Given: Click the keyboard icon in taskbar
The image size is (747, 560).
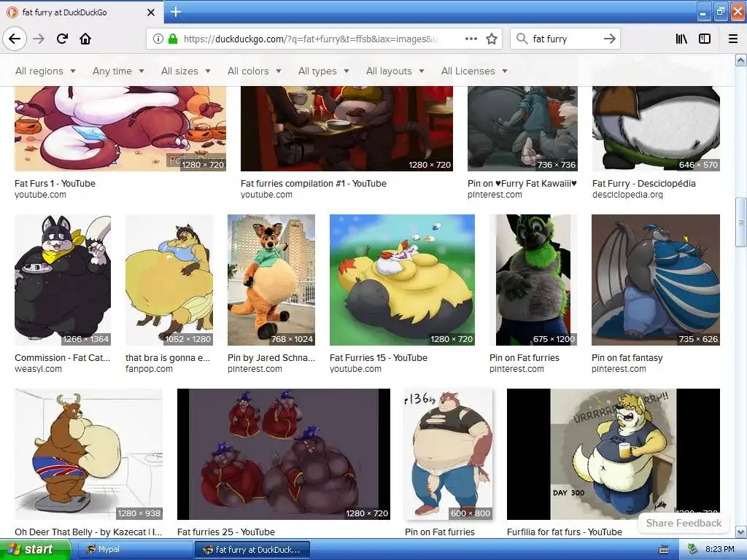Looking at the screenshot, I should (x=663, y=550).
